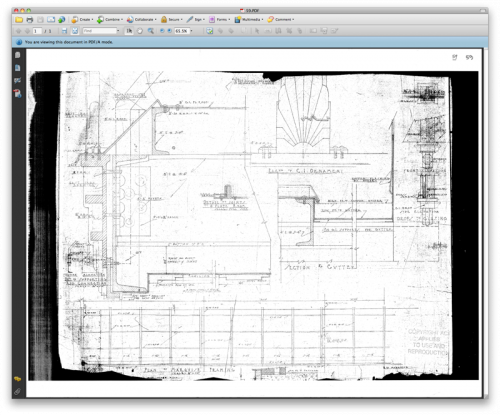
Task: Click the scrolling pages view icon
Action: 65,31
